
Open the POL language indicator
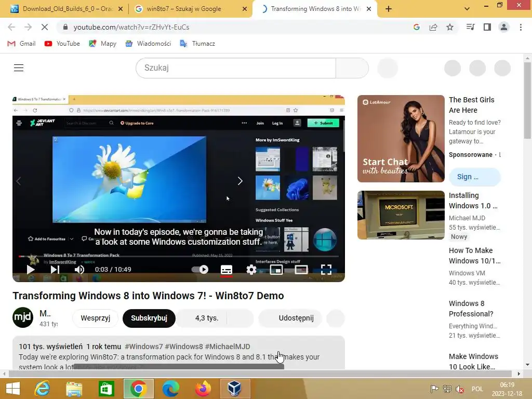coord(477,389)
